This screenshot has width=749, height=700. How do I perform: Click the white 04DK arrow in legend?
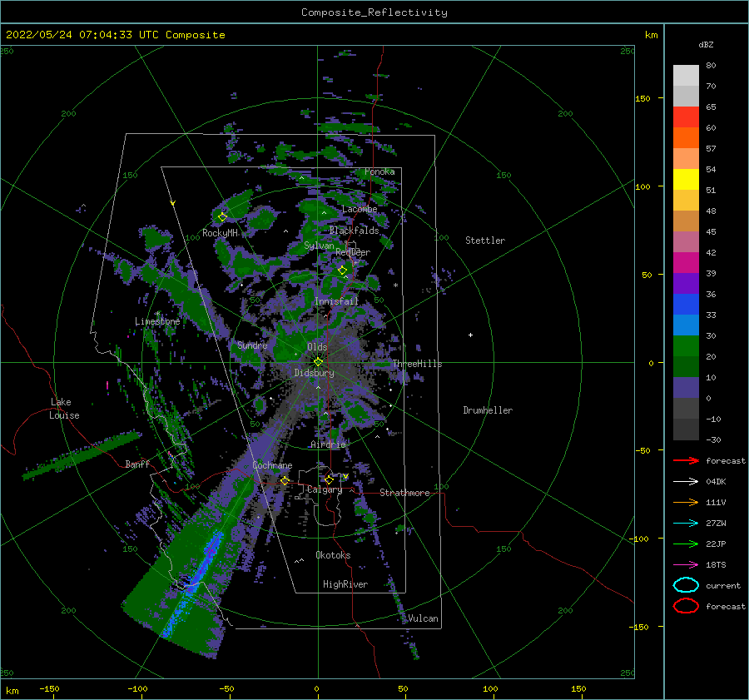(686, 482)
